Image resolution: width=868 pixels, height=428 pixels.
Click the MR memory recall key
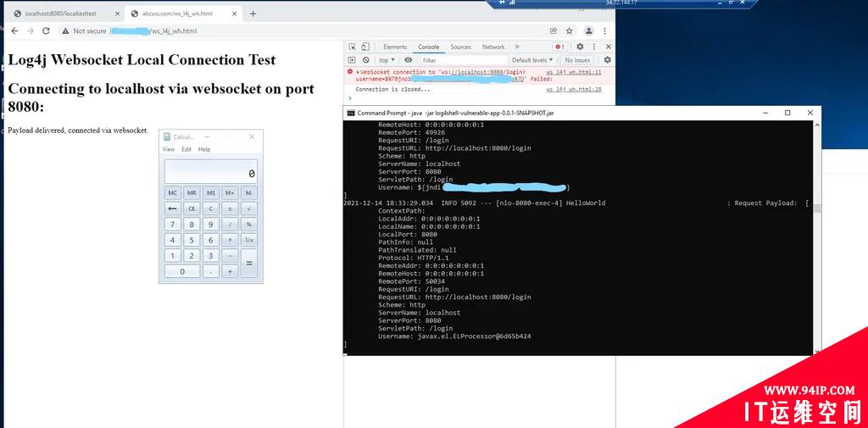pos(192,192)
